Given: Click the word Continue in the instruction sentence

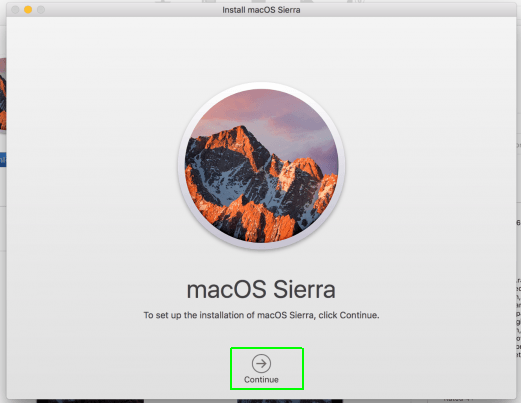Looking at the screenshot, I should [358, 315].
